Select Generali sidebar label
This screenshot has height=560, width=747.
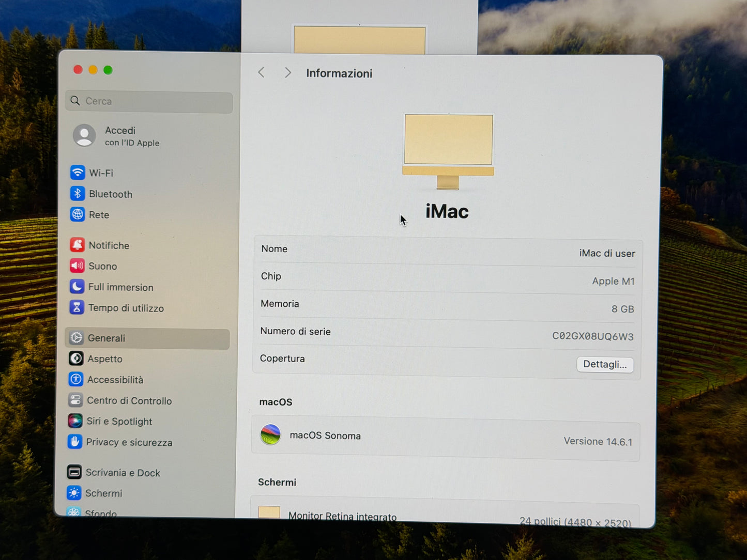pyautogui.click(x=106, y=338)
